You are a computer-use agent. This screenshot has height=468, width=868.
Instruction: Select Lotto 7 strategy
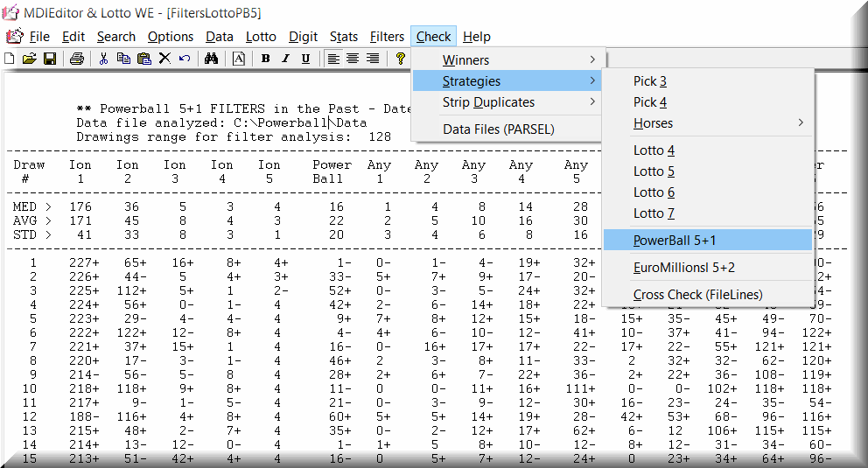pyautogui.click(x=708, y=213)
